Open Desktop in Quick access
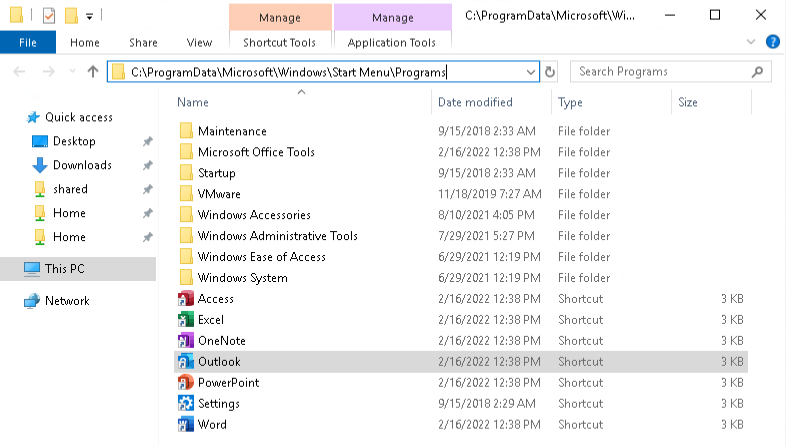This screenshot has width=786, height=446. pos(74,141)
